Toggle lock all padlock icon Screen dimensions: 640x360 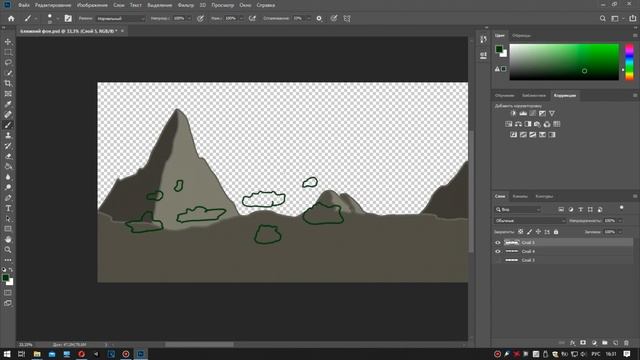tap(556, 232)
